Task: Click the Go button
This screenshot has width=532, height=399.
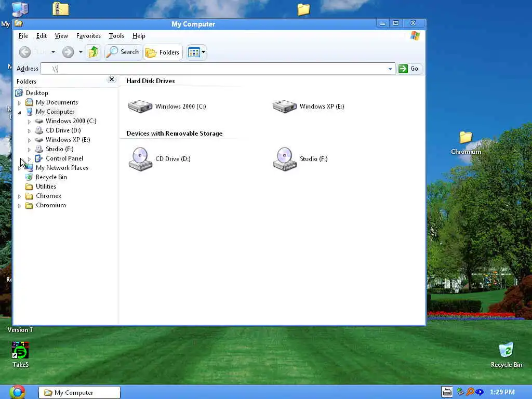Action: tap(409, 69)
